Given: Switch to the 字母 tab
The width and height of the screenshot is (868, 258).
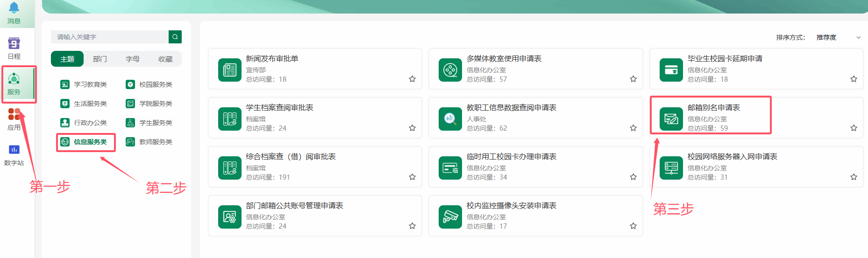Looking at the screenshot, I should (x=133, y=59).
